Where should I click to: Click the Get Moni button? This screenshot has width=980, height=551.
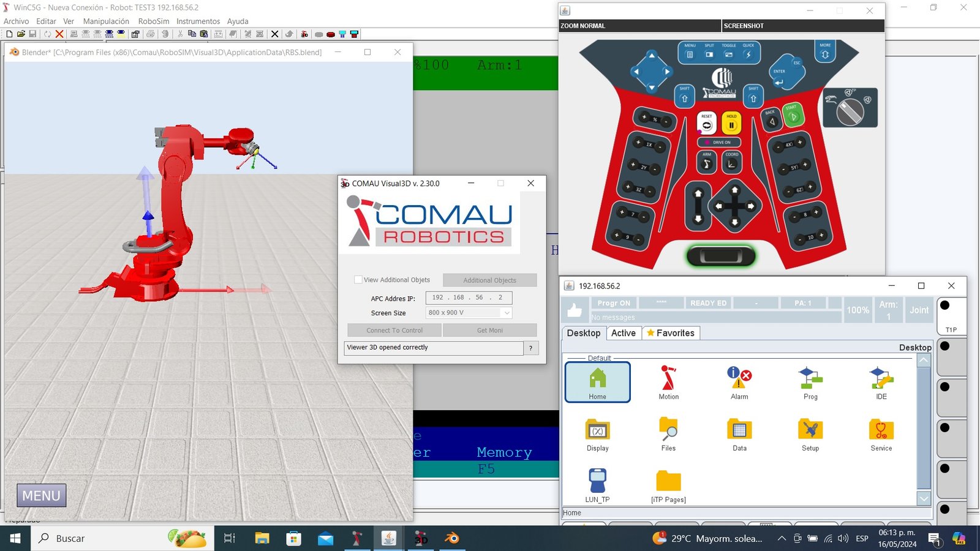[490, 330]
